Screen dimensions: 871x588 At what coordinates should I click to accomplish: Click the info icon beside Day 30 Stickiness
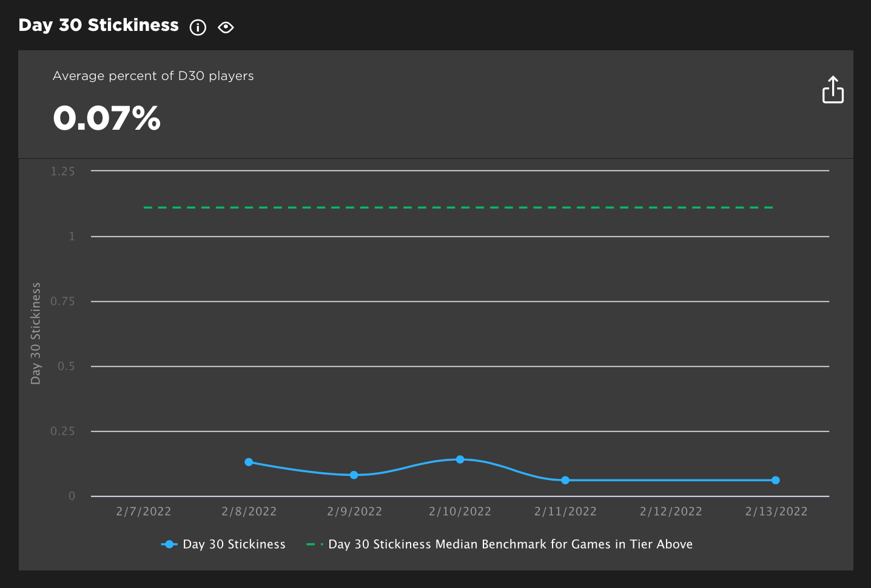(x=198, y=27)
